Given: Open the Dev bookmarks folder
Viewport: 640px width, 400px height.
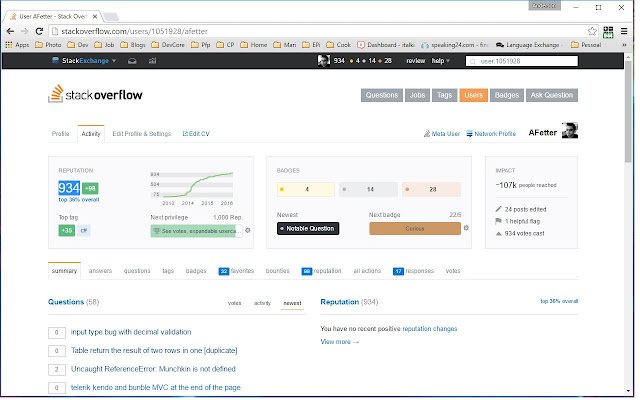Looking at the screenshot, I should [78, 45].
